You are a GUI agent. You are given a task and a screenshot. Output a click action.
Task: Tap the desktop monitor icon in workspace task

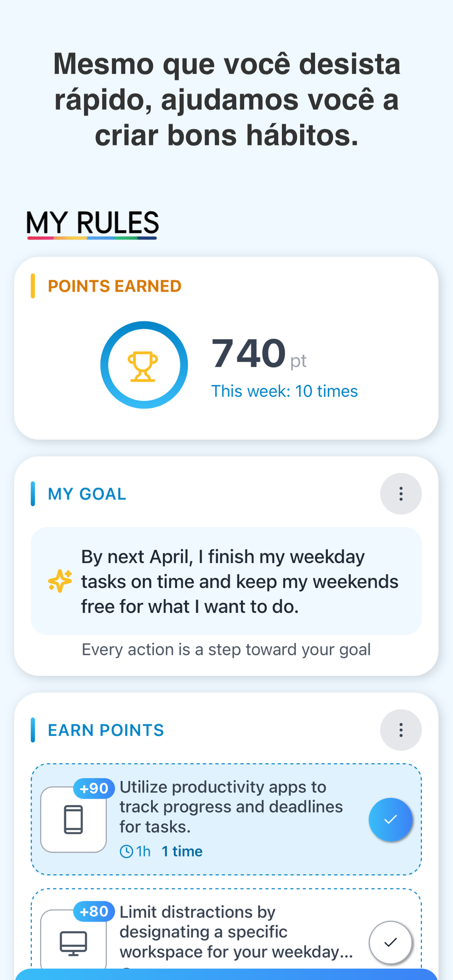click(73, 942)
